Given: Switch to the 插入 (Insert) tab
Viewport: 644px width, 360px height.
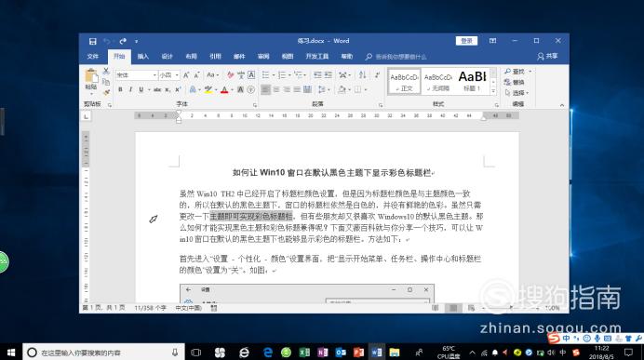Looking at the screenshot, I should pos(143,56).
